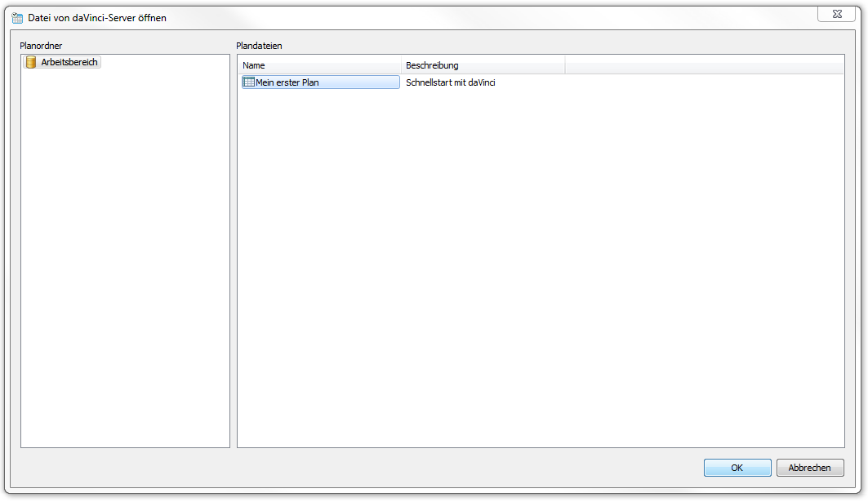
Task: Confirm the selection with the OK button
Action: pyautogui.click(x=737, y=468)
